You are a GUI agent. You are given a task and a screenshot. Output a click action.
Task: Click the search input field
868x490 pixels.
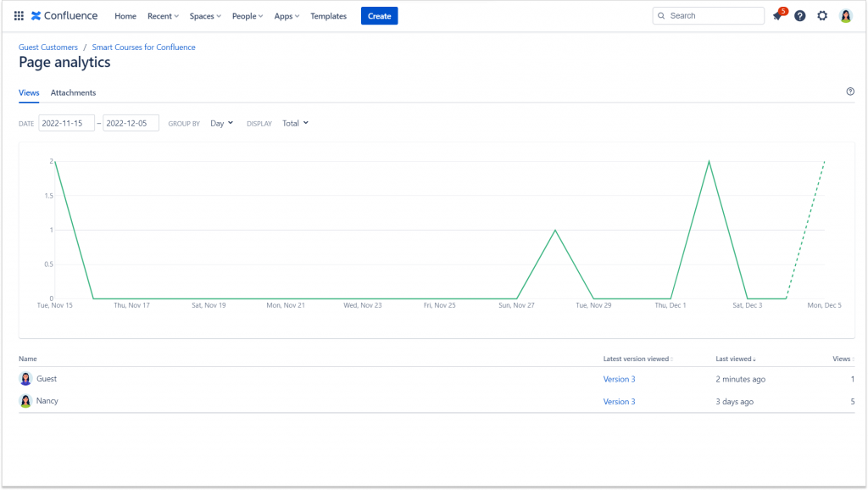709,15
